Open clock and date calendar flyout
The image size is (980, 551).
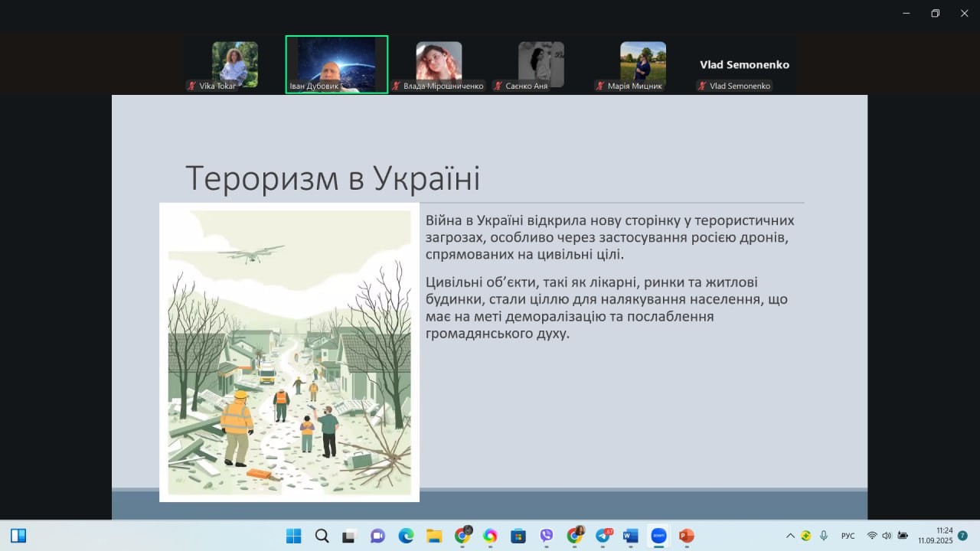click(x=936, y=535)
